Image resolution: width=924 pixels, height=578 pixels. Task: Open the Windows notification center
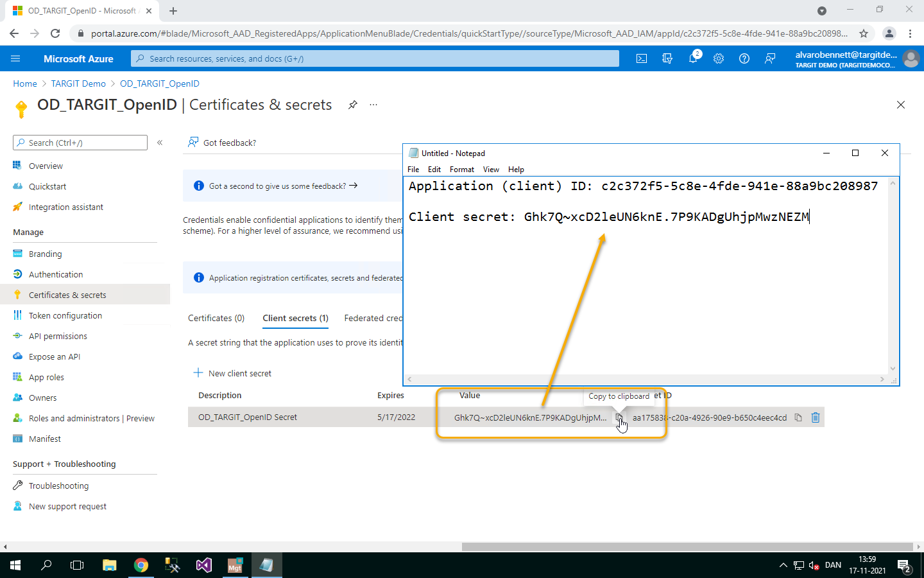coord(905,566)
